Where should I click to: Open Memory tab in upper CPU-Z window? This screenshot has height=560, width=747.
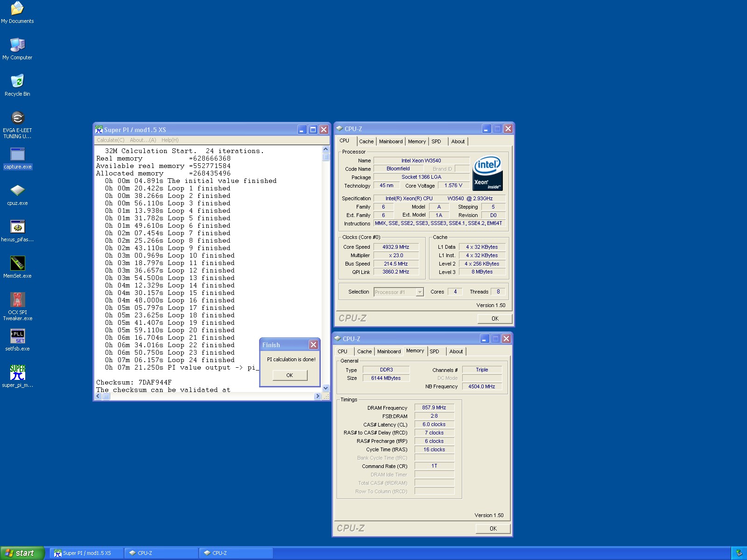417,141
